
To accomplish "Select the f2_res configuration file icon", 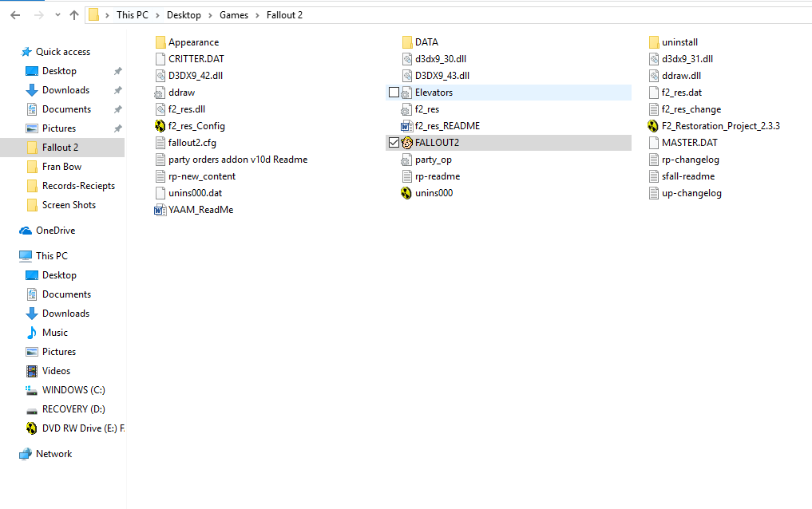I will (406, 109).
